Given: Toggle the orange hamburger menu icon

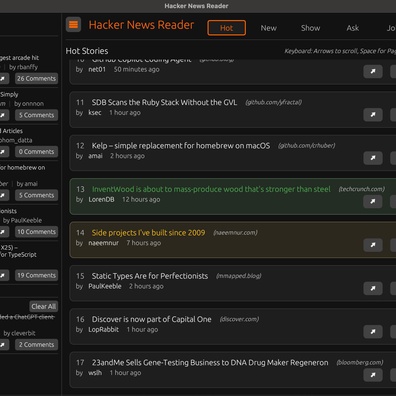Looking at the screenshot, I should click(x=73, y=25).
